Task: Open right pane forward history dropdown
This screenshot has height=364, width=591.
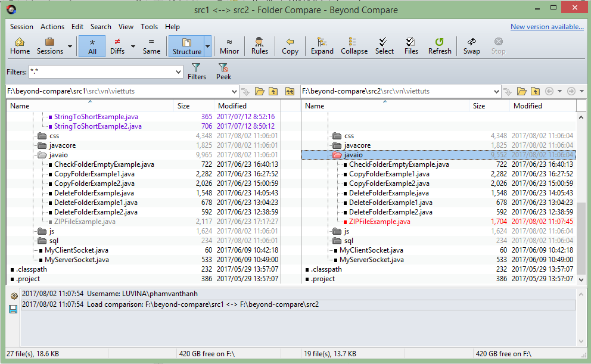Action: (581, 91)
